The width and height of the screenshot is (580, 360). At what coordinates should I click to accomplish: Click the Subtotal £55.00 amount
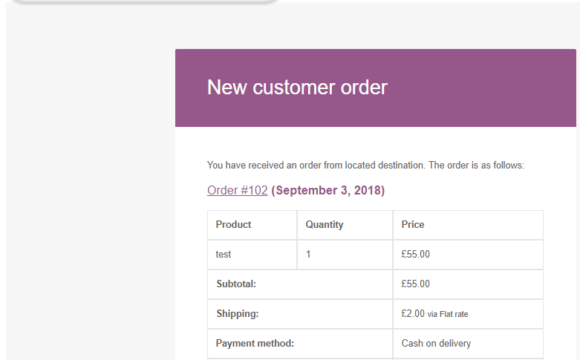415,284
